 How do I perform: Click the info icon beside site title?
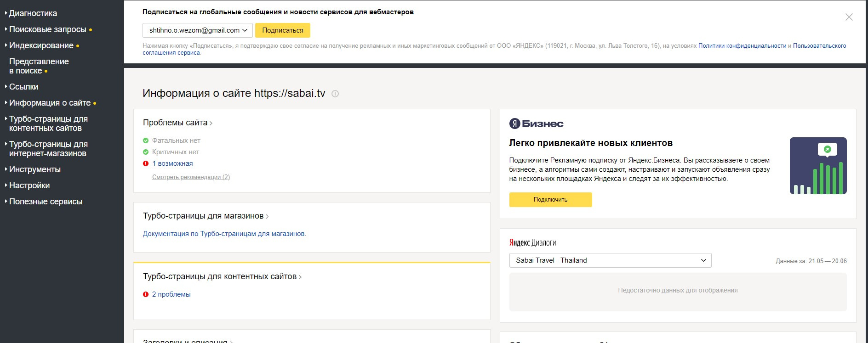[335, 94]
